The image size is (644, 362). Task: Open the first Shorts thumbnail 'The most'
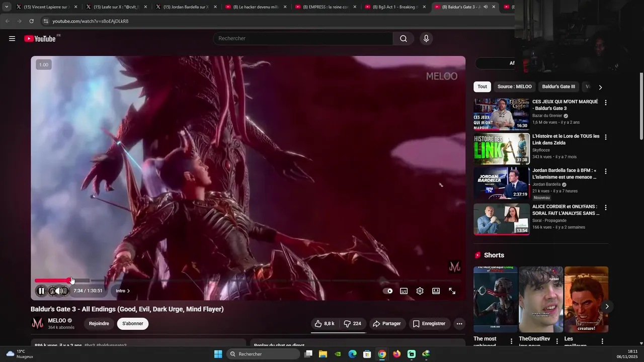[496, 300]
